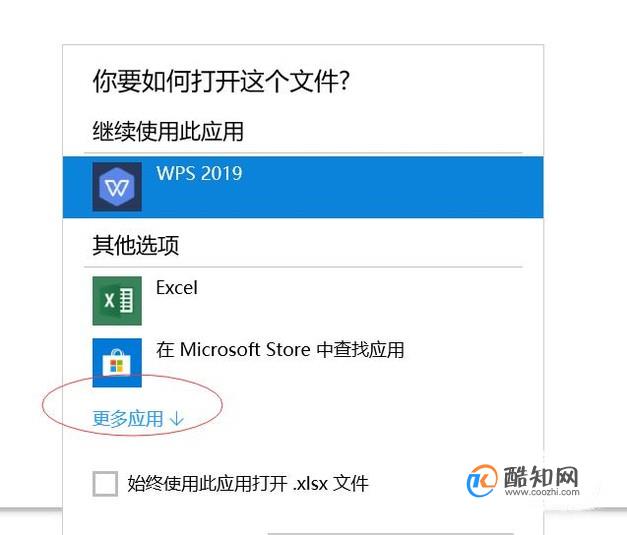Choose the Excel text label
Image resolution: width=627 pixels, height=535 pixels.
[177, 287]
